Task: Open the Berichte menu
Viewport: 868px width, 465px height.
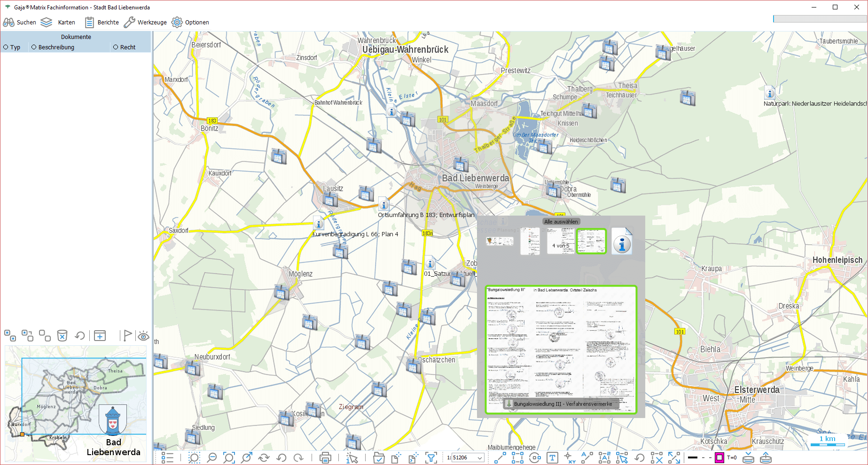Action: coord(102,22)
